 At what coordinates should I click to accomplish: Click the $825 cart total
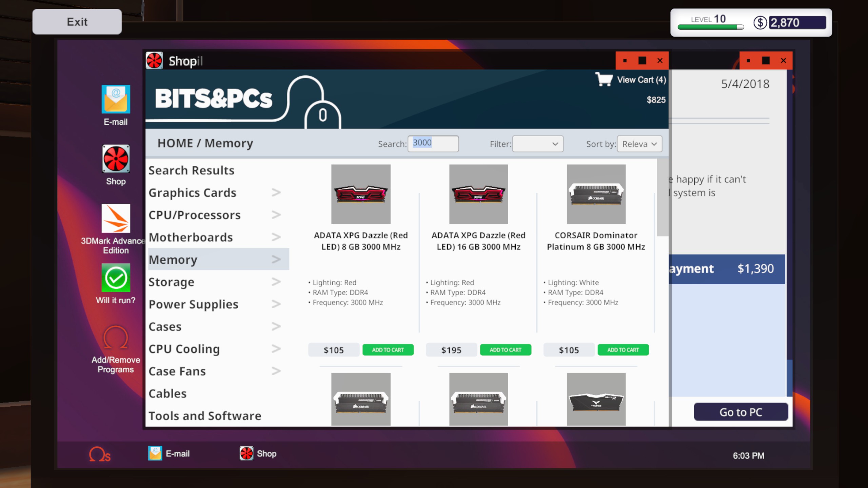[x=656, y=100]
